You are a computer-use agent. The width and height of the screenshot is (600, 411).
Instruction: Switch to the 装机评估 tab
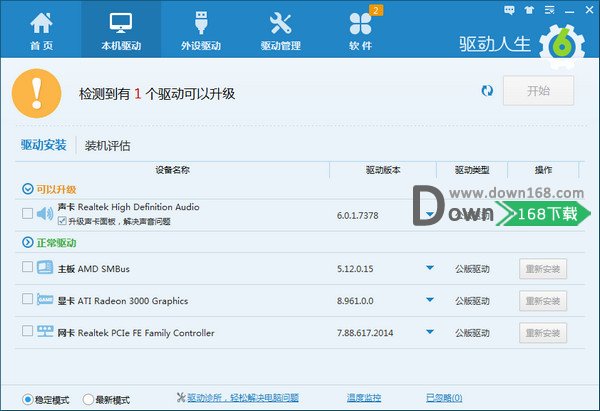pyautogui.click(x=108, y=146)
